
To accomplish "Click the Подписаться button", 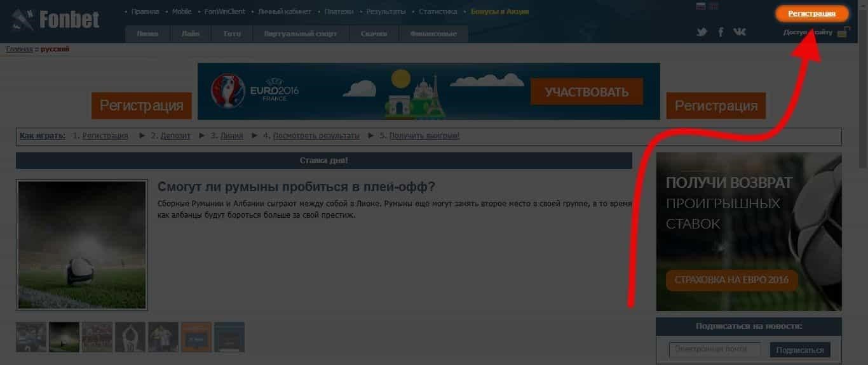I will point(800,350).
